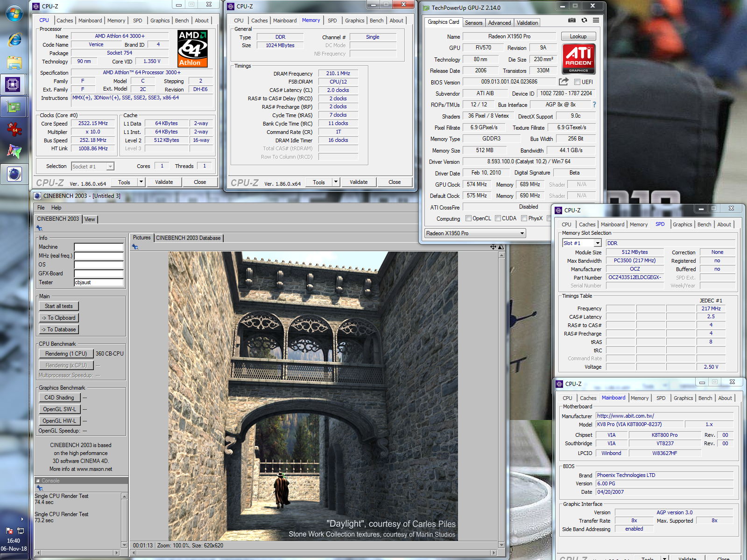This screenshot has width=747, height=560.
Task: Open SPD tab in the CPU-Z Memory window
Action: click(332, 21)
